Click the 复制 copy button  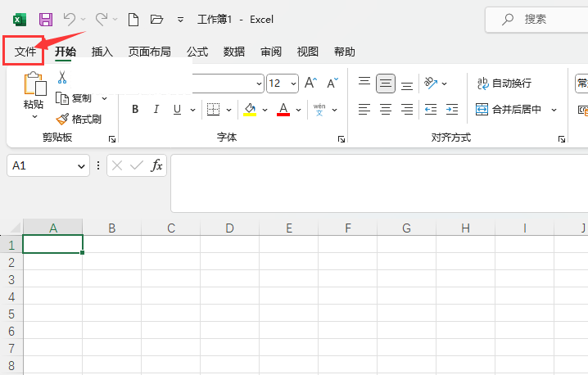(x=74, y=98)
